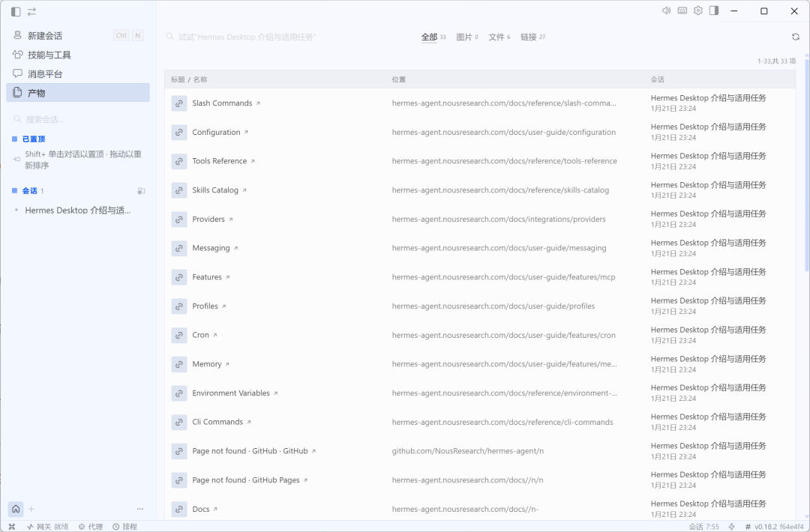The width and height of the screenshot is (810, 532).
Task: Click the swap arrows icon in title bar
Action: [x=31, y=11]
